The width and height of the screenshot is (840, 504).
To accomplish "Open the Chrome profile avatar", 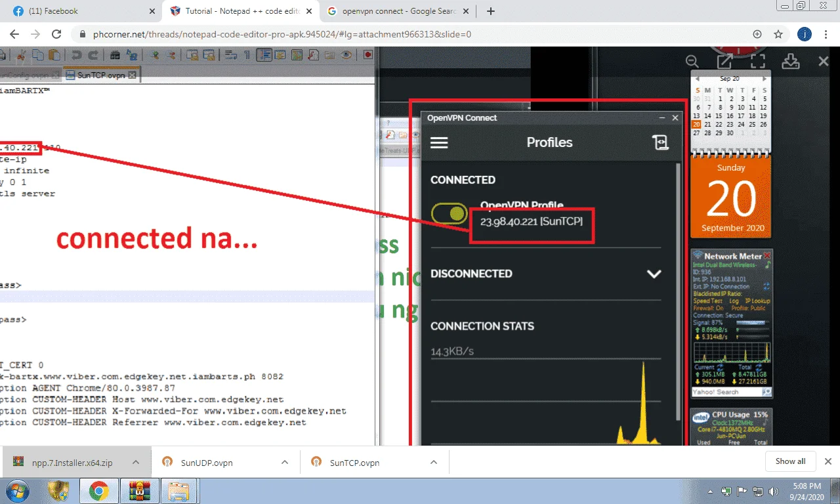I will [804, 34].
